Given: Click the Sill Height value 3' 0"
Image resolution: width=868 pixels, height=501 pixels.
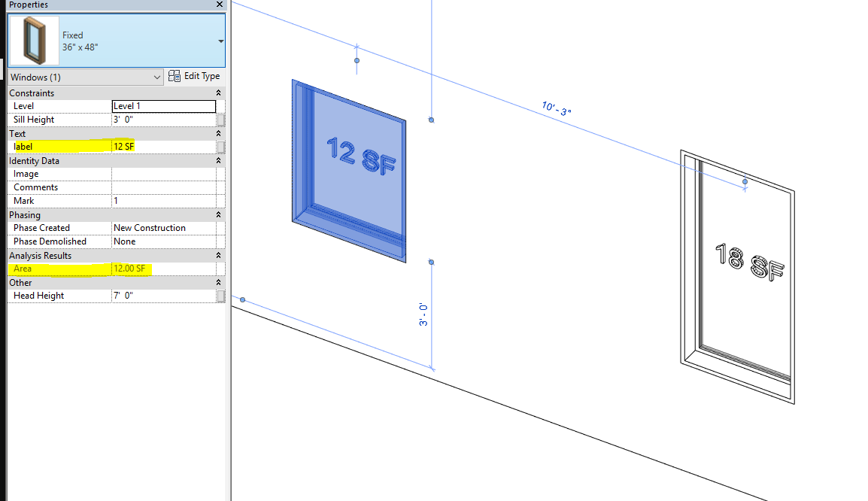Looking at the screenshot, I should click(x=164, y=120).
